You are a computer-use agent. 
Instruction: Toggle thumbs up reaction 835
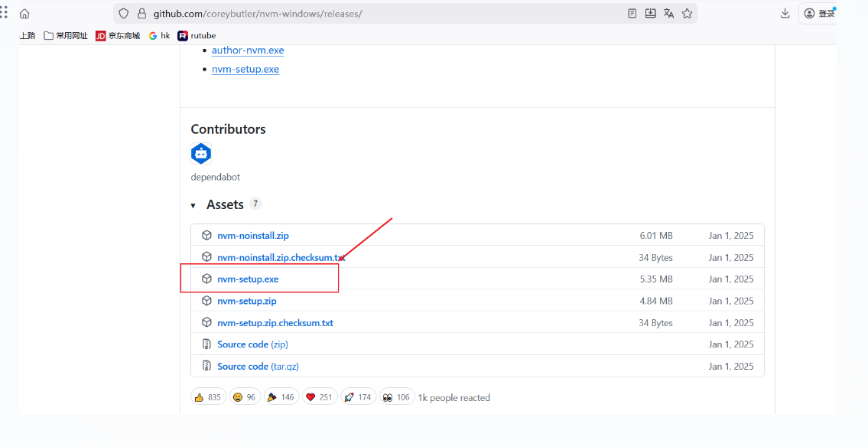coord(208,397)
